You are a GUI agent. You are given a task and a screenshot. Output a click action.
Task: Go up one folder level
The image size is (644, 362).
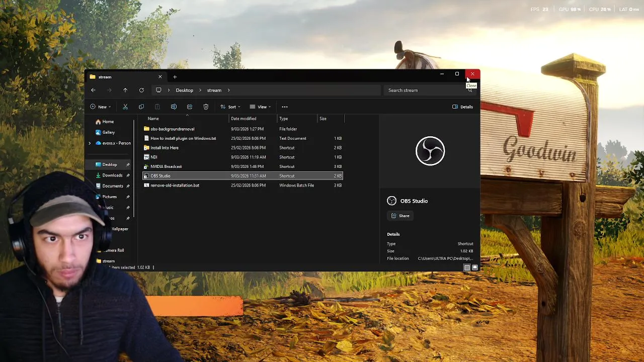(x=125, y=90)
